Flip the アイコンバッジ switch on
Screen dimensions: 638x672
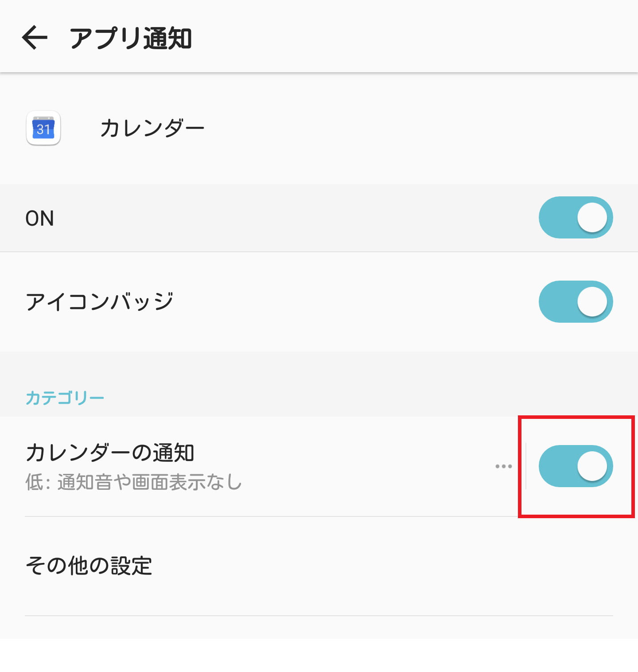[575, 301]
